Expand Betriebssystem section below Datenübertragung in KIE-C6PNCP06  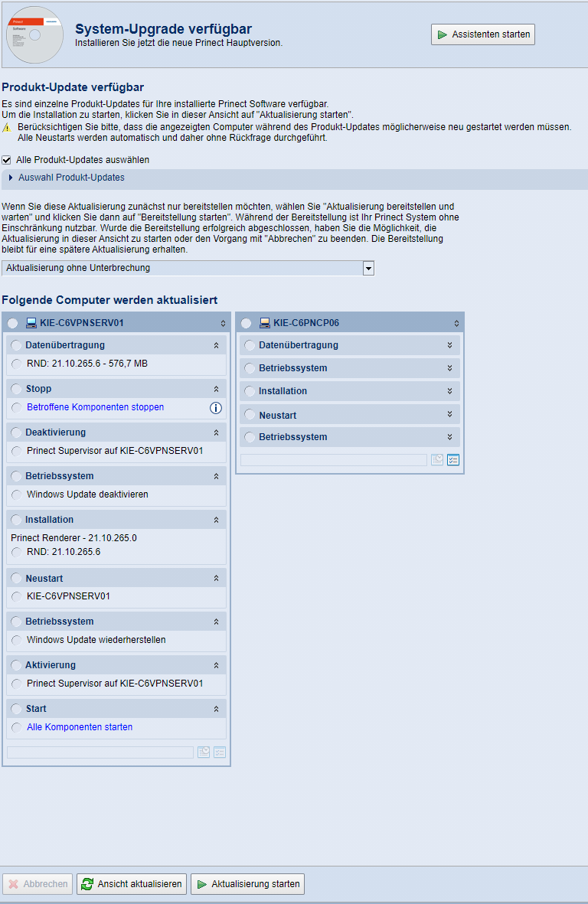point(449,368)
